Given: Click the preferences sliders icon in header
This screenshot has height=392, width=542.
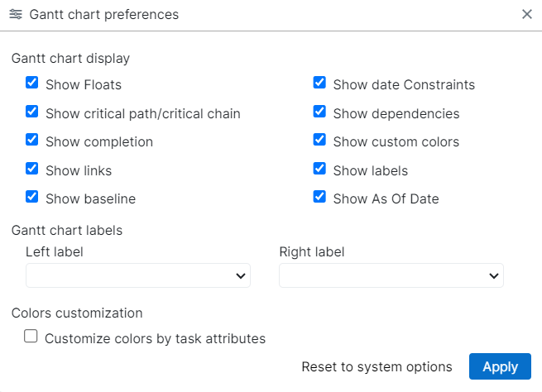Looking at the screenshot, I should [x=16, y=14].
